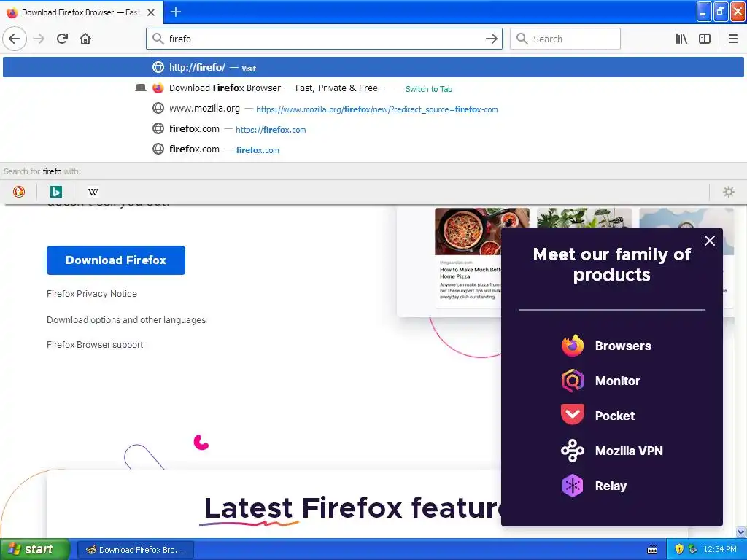Image resolution: width=747 pixels, height=560 pixels.
Task: Reload the current page
Action: tap(62, 39)
